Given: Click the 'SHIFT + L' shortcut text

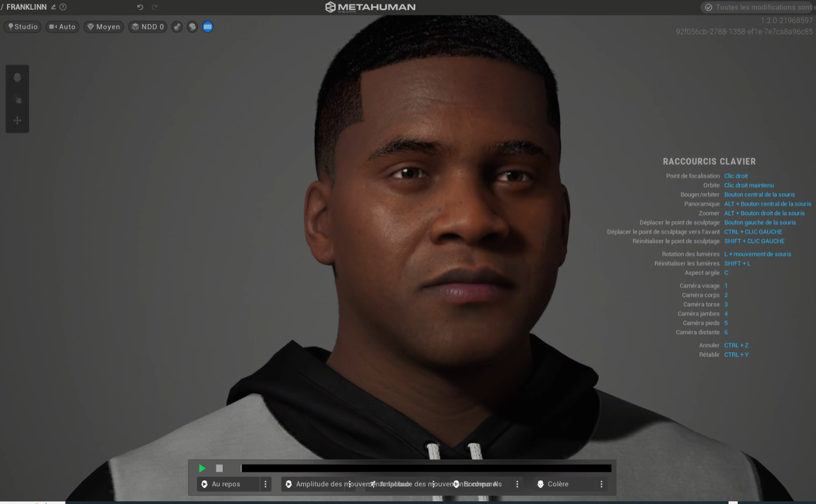Looking at the screenshot, I should point(737,264).
